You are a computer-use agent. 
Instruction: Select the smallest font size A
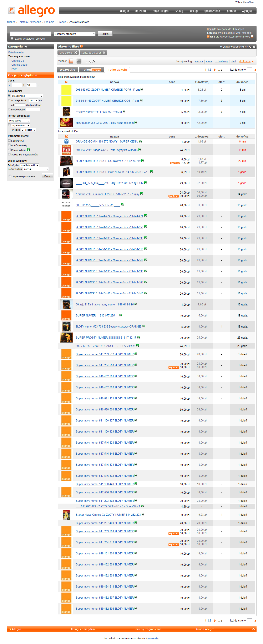coord(86,62)
